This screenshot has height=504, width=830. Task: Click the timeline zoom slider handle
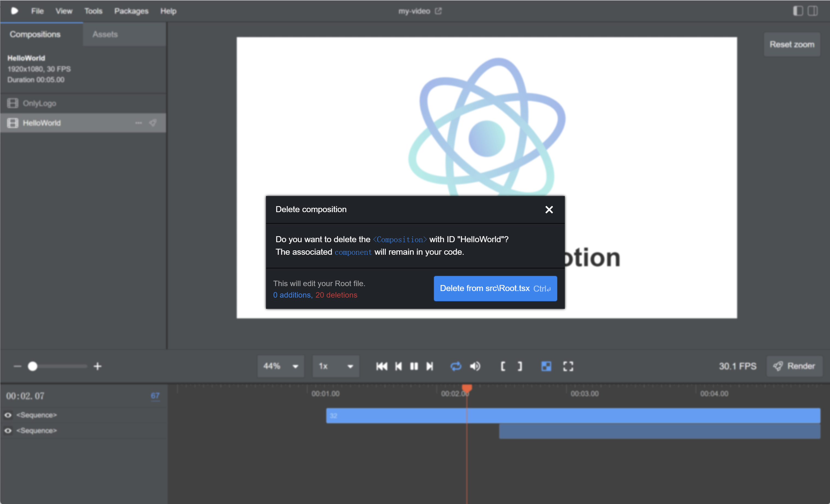coord(32,366)
